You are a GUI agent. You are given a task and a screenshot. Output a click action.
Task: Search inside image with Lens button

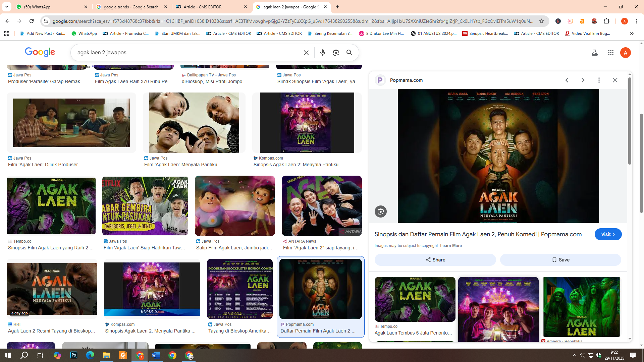381,212
